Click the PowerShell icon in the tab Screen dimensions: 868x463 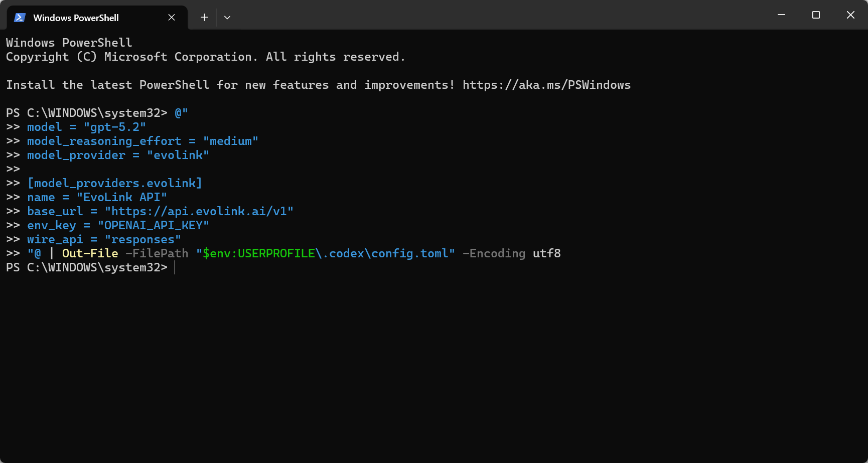[19, 17]
